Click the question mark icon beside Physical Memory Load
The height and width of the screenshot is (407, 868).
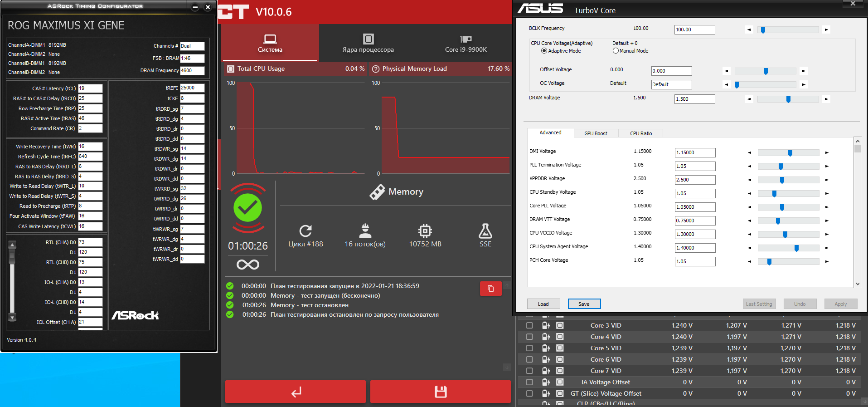click(376, 69)
